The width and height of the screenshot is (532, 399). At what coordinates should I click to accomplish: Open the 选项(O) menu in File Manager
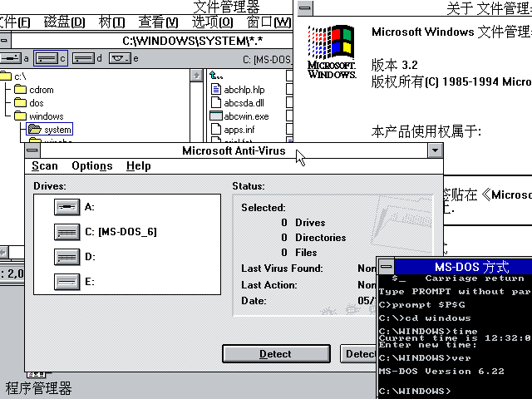click(x=213, y=22)
